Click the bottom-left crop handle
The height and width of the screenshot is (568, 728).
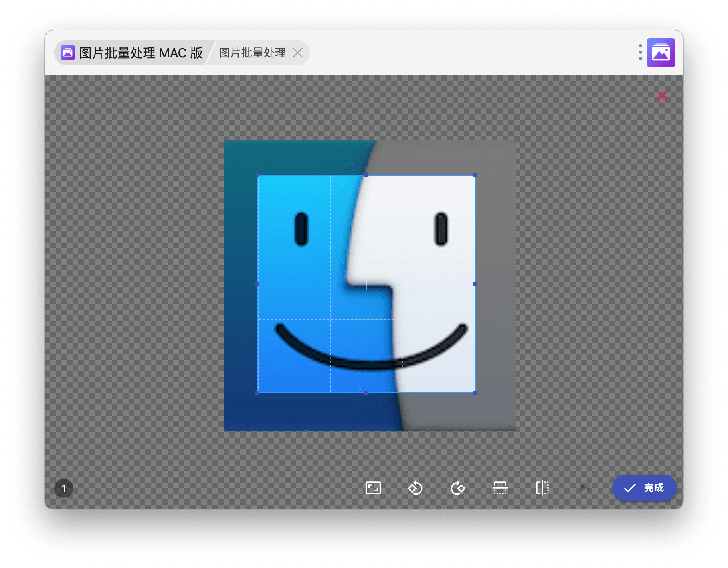[x=257, y=393]
